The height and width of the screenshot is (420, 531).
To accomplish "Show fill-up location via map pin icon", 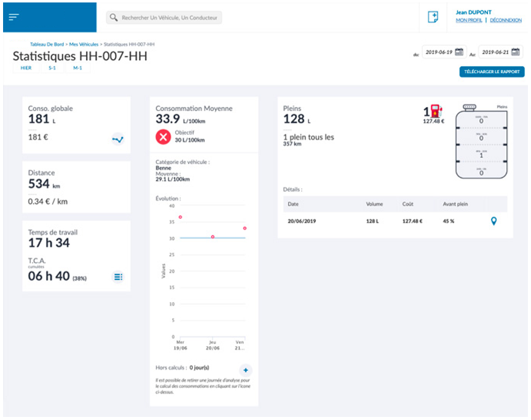I will 494,221.
